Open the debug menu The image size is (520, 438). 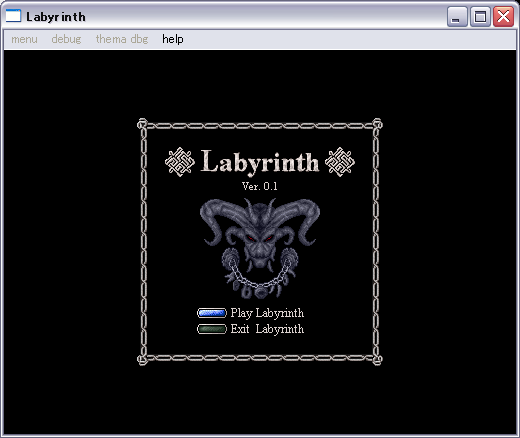pyautogui.click(x=66, y=39)
